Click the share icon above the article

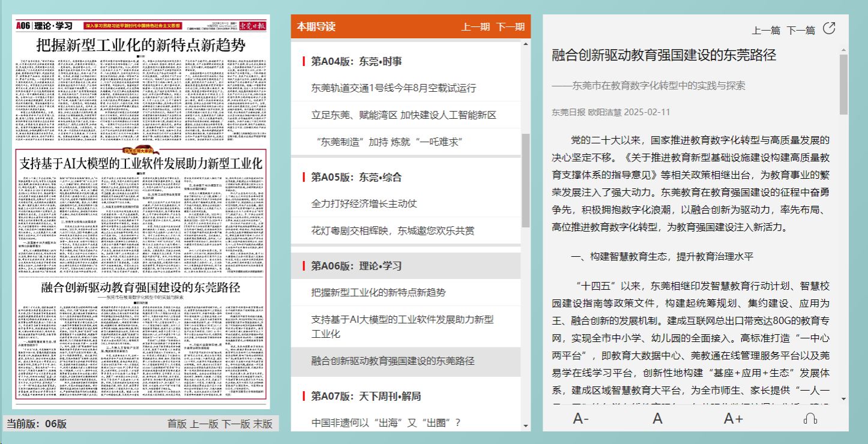pyautogui.click(x=829, y=28)
